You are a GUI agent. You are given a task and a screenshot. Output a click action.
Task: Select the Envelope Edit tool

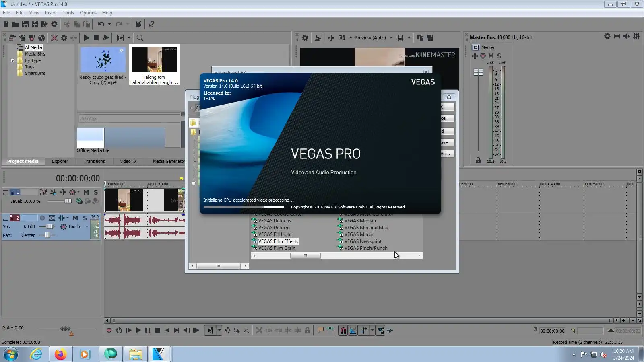tap(227, 331)
